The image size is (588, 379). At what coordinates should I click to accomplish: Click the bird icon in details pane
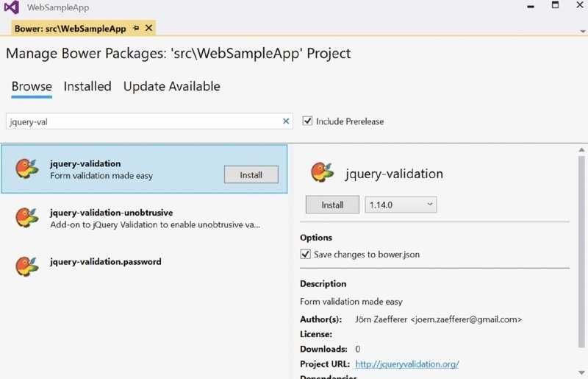322,172
